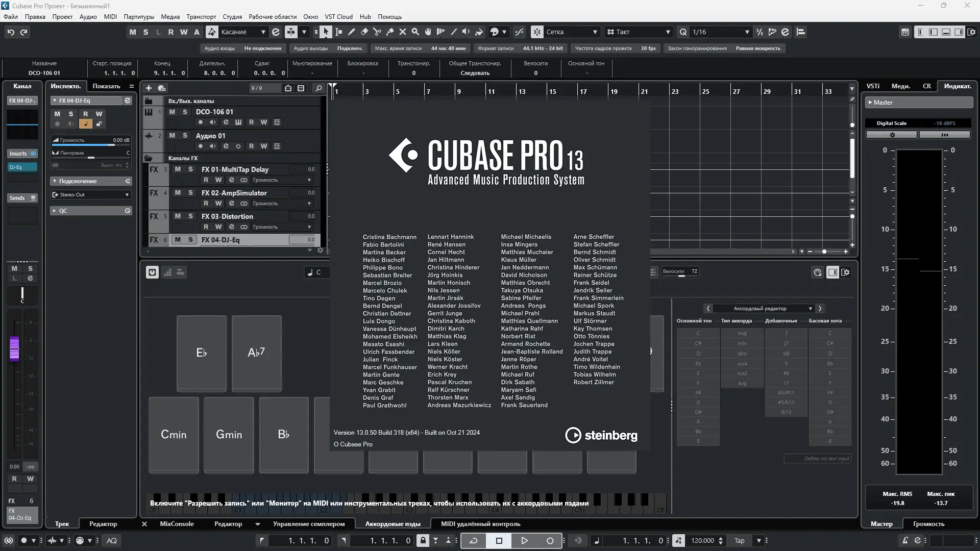Mute the DCO-106 01 track
This screenshot has width=980, height=551.
172,112
